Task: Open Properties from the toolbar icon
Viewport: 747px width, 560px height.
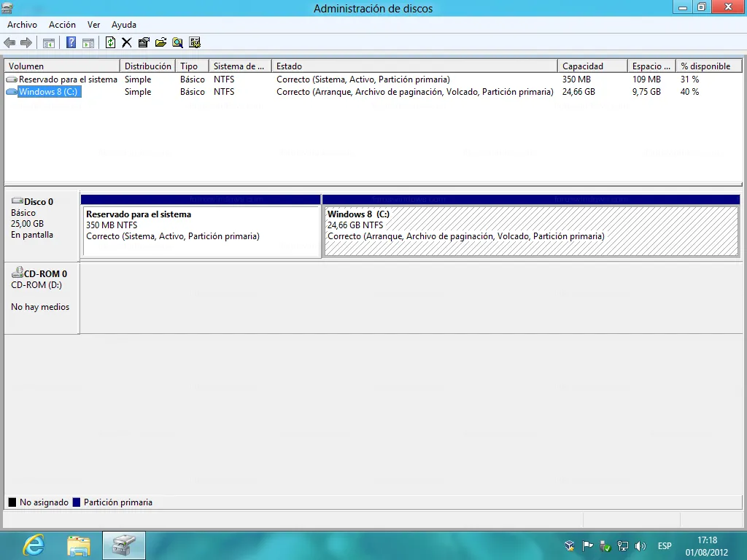Action: tap(144, 43)
